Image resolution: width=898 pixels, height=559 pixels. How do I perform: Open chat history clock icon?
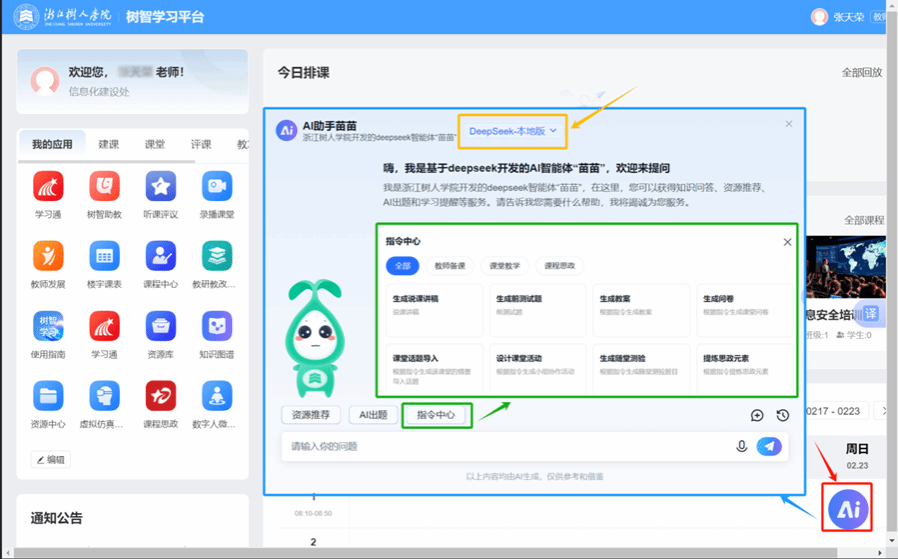click(783, 415)
